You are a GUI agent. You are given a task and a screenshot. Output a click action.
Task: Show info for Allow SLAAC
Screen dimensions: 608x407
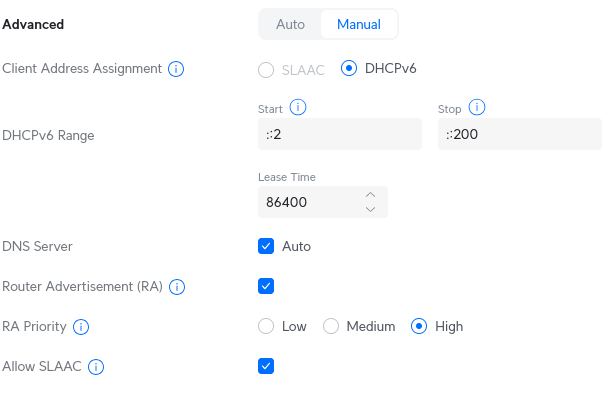point(96,367)
